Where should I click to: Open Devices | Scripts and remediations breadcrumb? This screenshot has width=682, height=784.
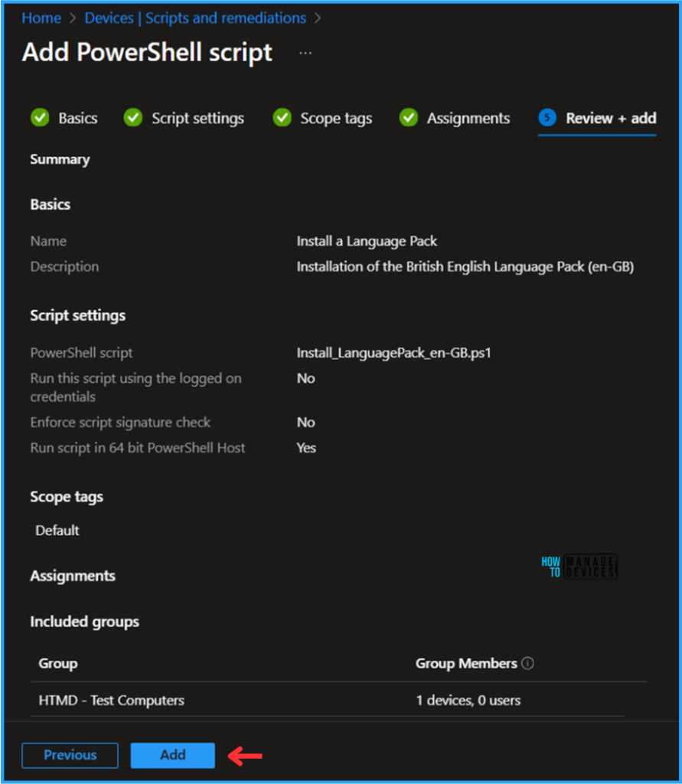coord(195,18)
